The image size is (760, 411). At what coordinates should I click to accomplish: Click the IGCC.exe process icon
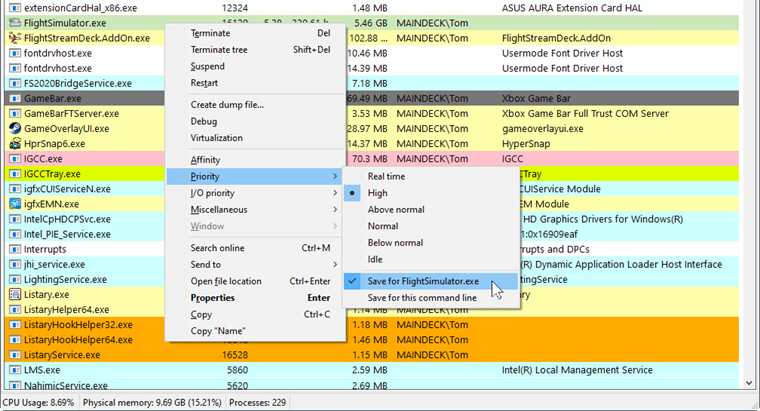click(14, 158)
